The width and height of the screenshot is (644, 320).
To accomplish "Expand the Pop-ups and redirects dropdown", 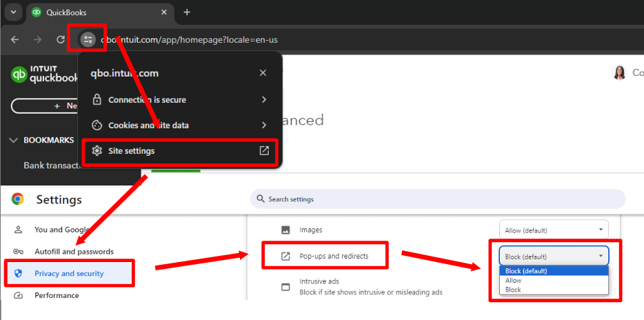I will [x=554, y=256].
